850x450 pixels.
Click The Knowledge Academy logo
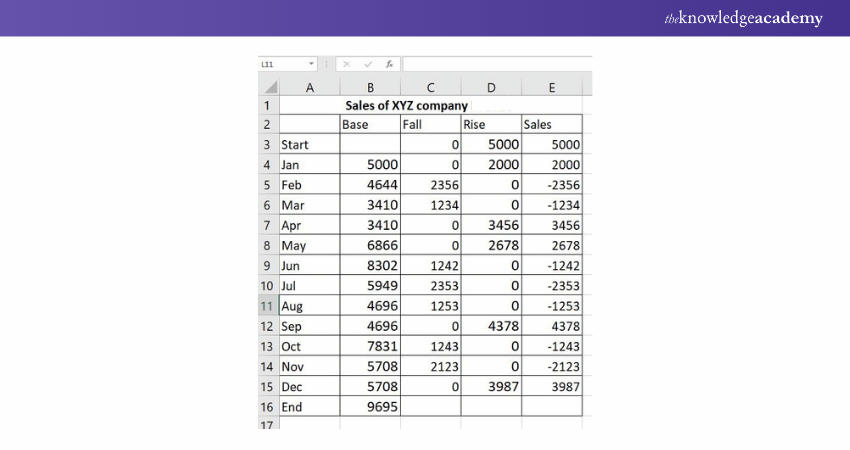point(743,18)
